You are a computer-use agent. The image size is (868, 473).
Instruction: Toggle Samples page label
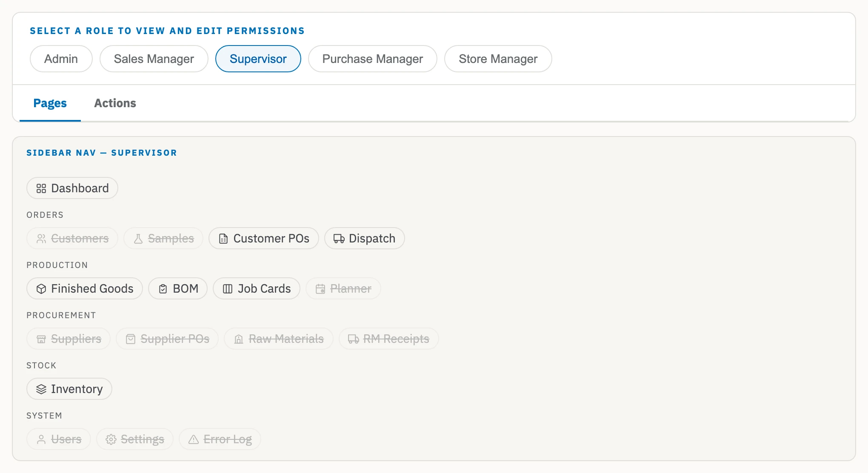(171, 238)
